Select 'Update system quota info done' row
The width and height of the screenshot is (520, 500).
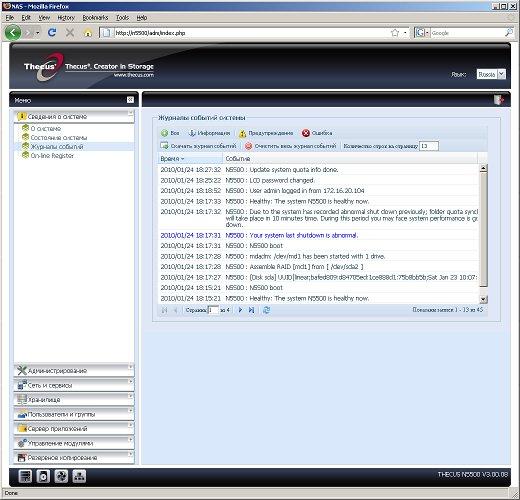coord(318,170)
